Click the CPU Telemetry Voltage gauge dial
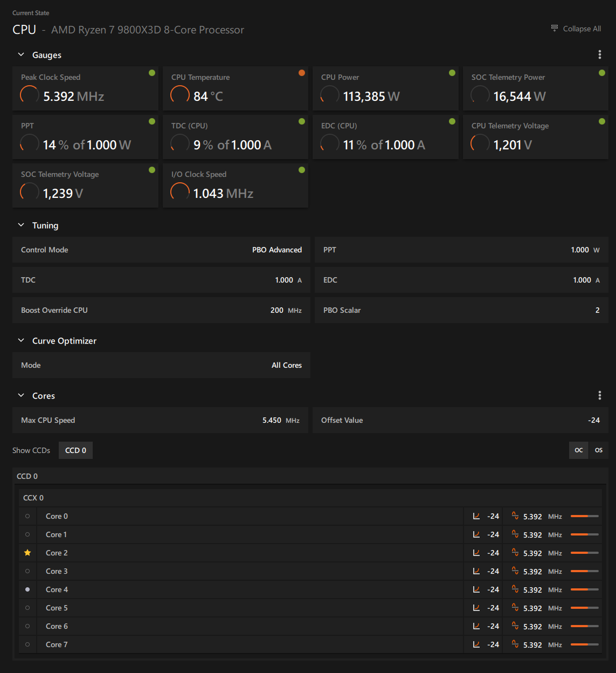The height and width of the screenshot is (673, 616). [480, 144]
